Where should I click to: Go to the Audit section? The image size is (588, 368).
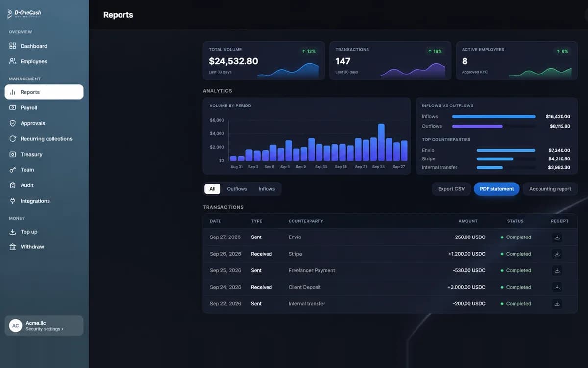coord(44,185)
